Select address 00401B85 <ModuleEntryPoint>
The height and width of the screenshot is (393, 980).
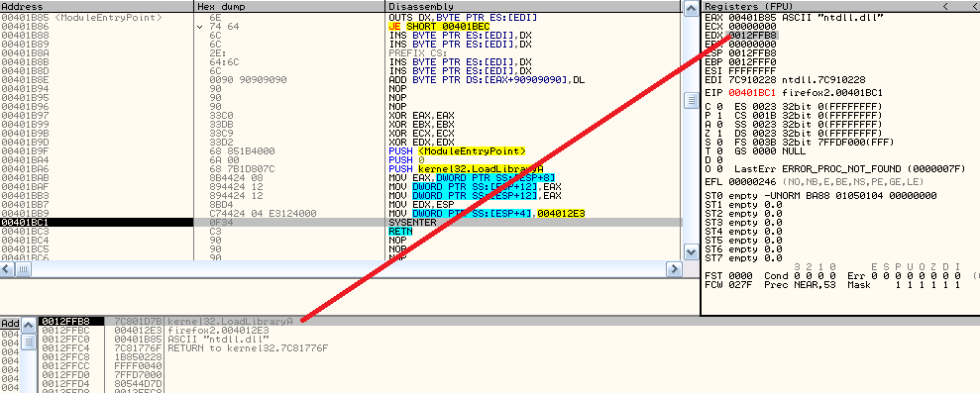(x=82, y=18)
